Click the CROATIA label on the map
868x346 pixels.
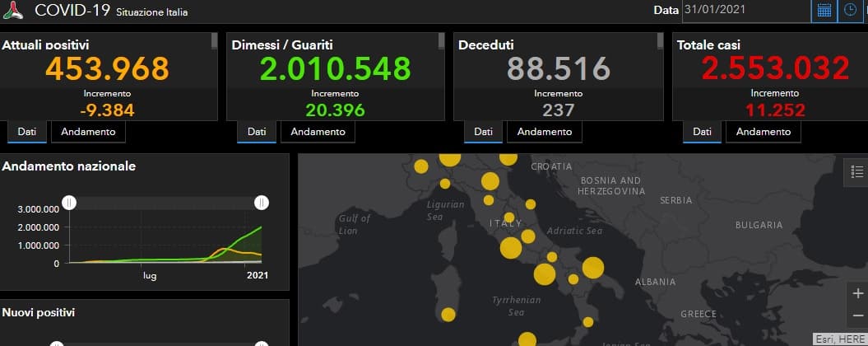pyautogui.click(x=551, y=166)
